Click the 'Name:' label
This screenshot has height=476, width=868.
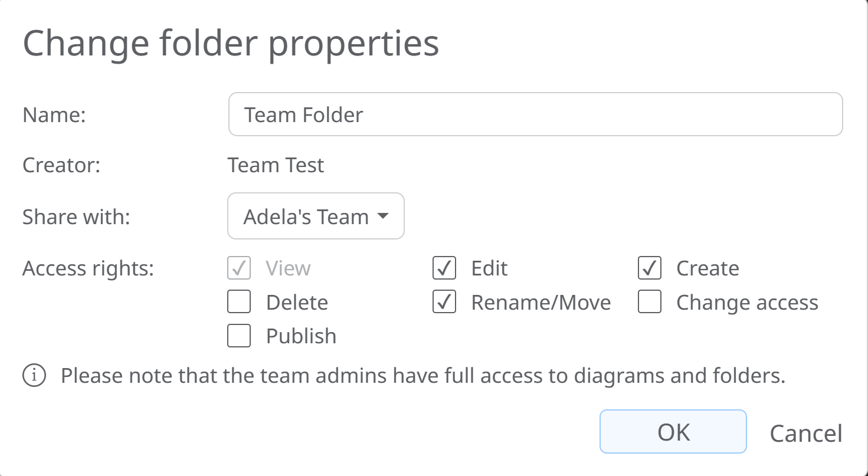[54, 114]
